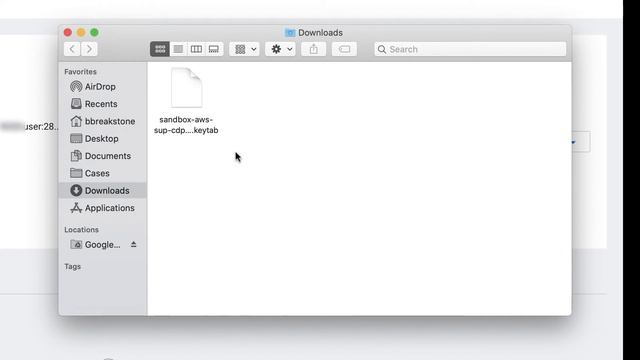Open the bbreakstone home folder

point(103,121)
